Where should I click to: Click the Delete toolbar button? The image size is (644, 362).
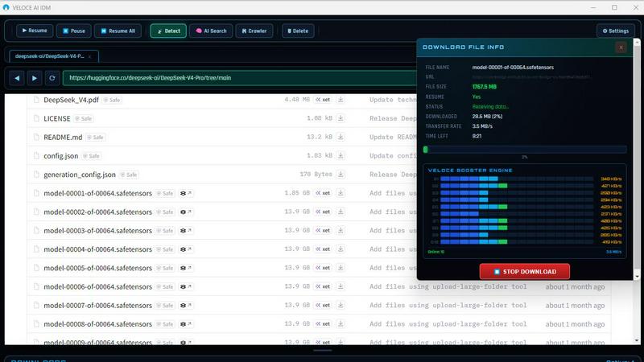pyautogui.click(x=298, y=31)
